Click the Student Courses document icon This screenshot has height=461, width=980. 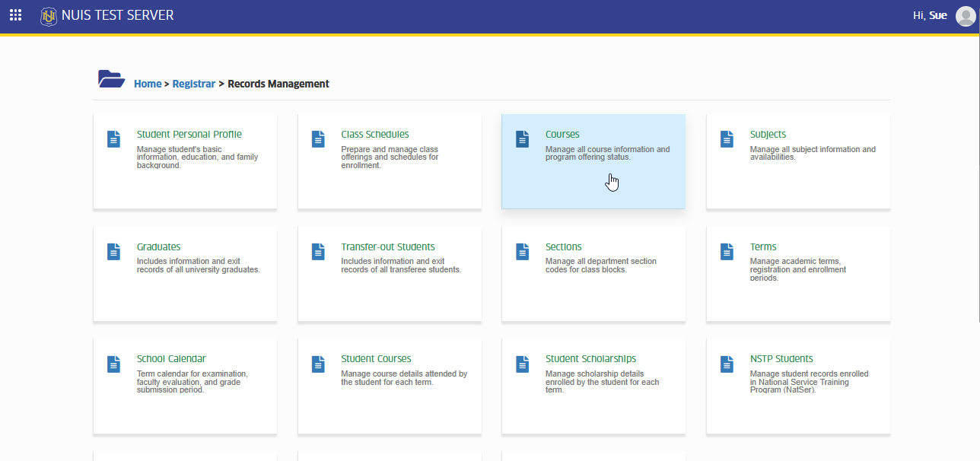pyautogui.click(x=318, y=364)
